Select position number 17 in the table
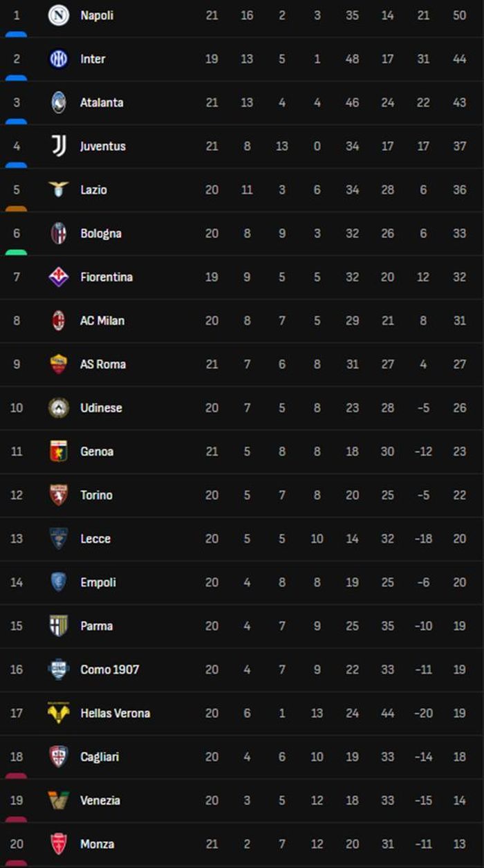 point(17,712)
